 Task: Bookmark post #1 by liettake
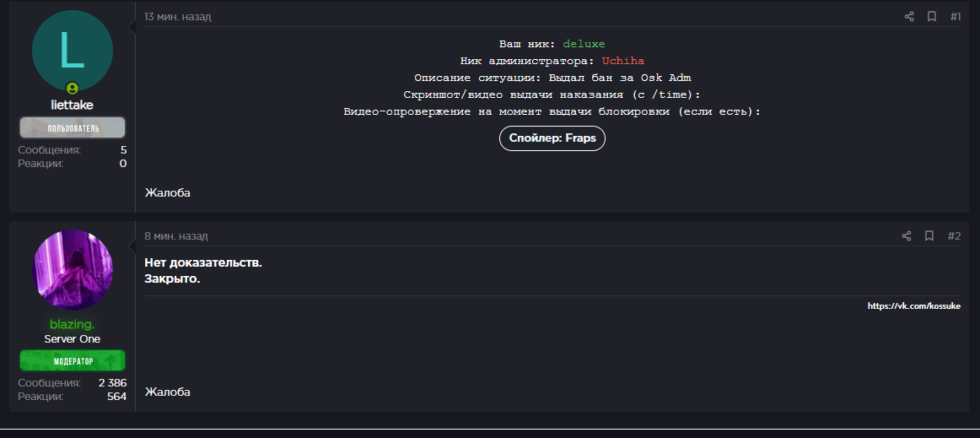[932, 17]
